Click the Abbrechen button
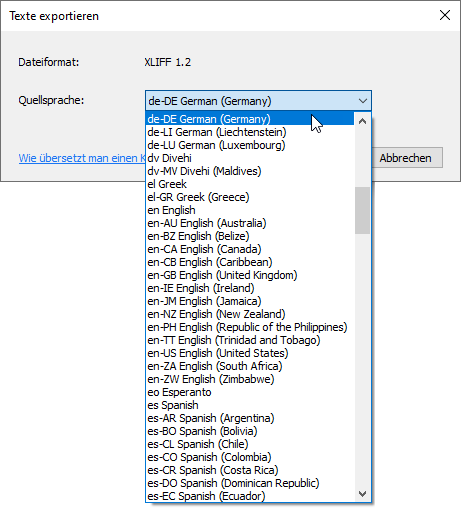This screenshot has width=461, height=516. 405,158
